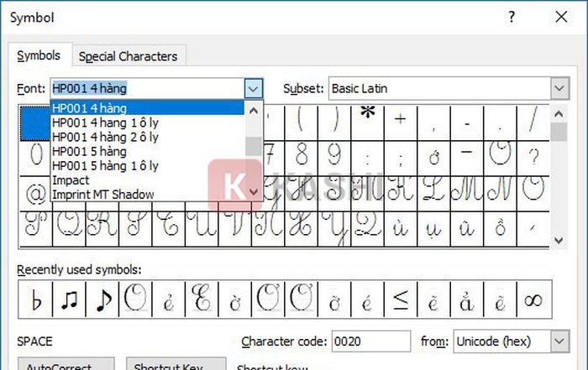Click the AutoCorrect button
The width and height of the screenshot is (588, 370).
pos(66,365)
